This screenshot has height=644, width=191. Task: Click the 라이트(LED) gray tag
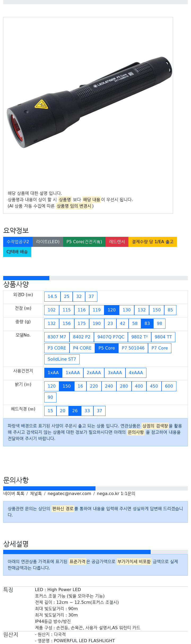click(48, 242)
